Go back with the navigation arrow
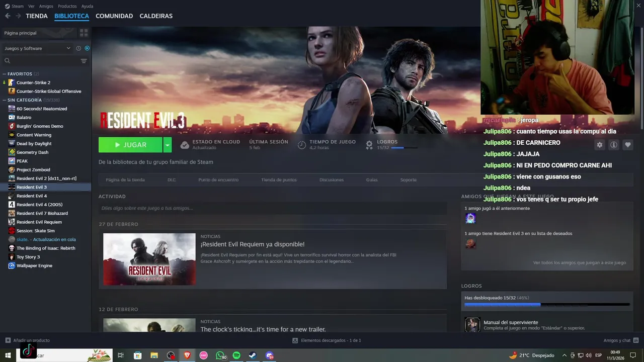The width and height of the screenshot is (644, 362). point(8,16)
